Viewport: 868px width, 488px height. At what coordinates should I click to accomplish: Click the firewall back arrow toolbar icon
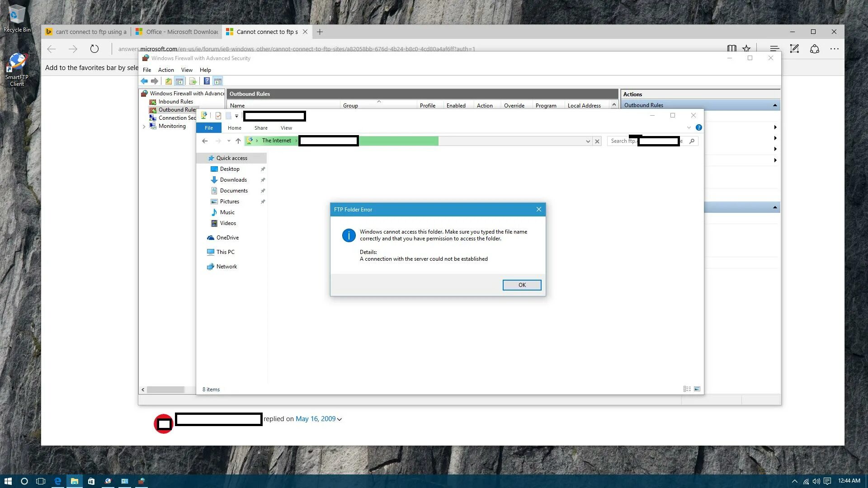pos(144,81)
